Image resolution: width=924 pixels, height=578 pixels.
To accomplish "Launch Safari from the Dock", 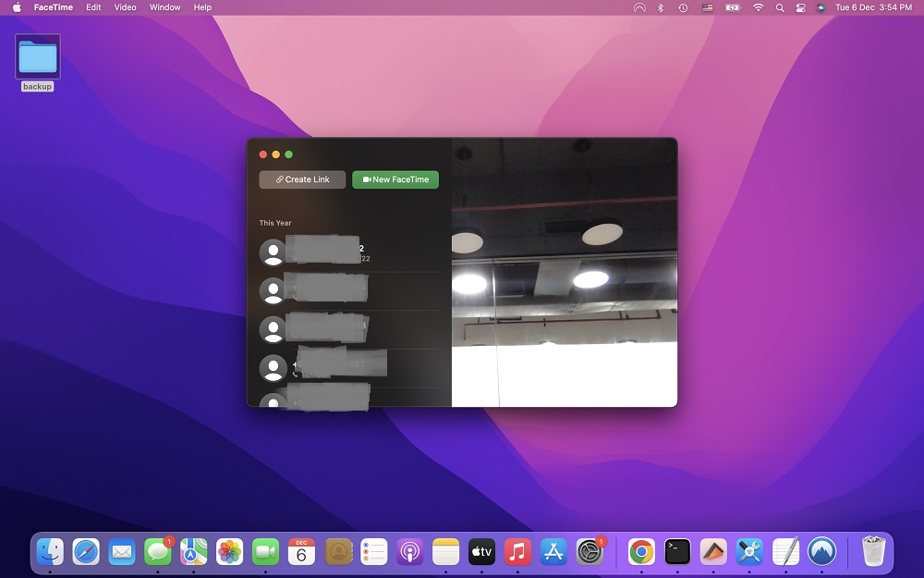I will (x=86, y=552).
